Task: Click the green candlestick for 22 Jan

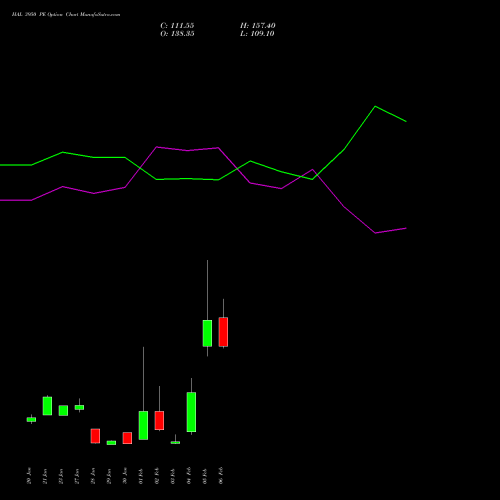Action: [63, 411]
